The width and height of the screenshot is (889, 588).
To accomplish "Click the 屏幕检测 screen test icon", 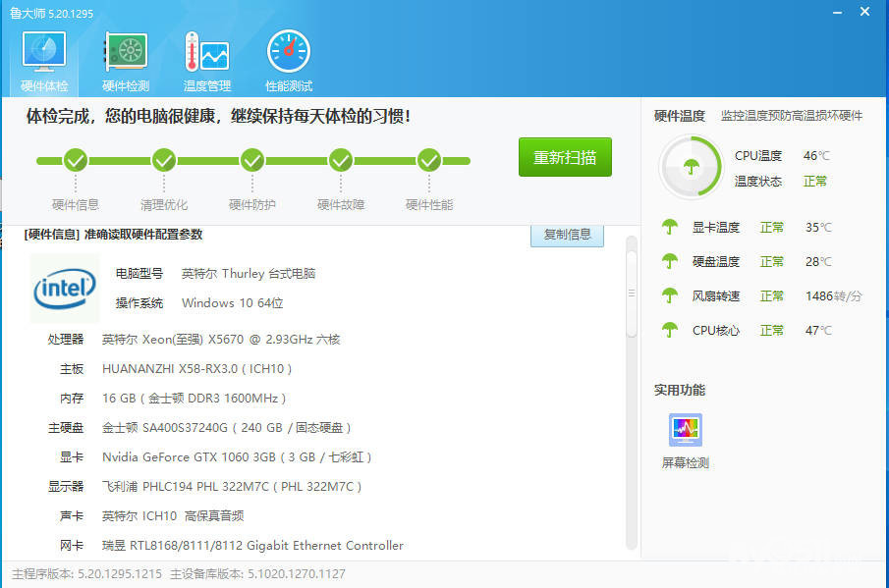I will [686, 431].
